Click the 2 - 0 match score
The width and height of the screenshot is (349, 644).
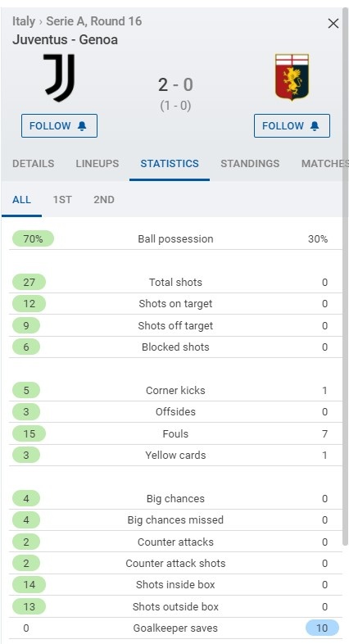pos(175,85)
